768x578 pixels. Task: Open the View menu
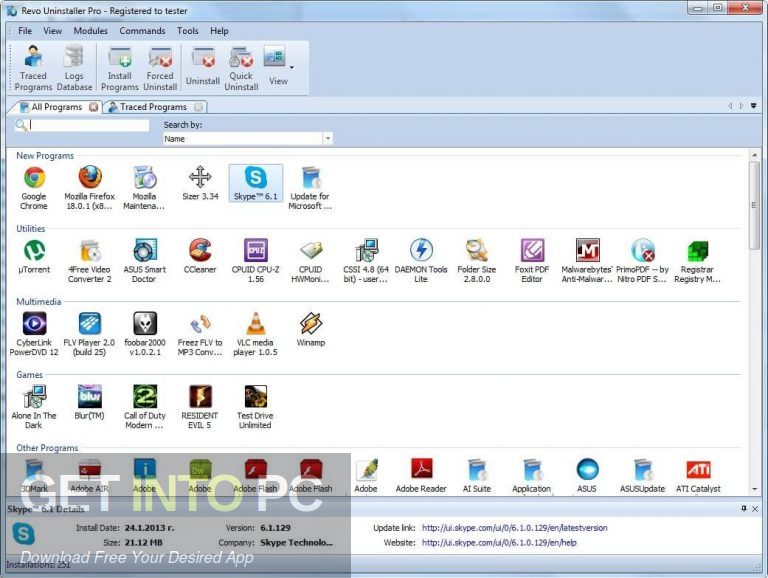point(52,31)
